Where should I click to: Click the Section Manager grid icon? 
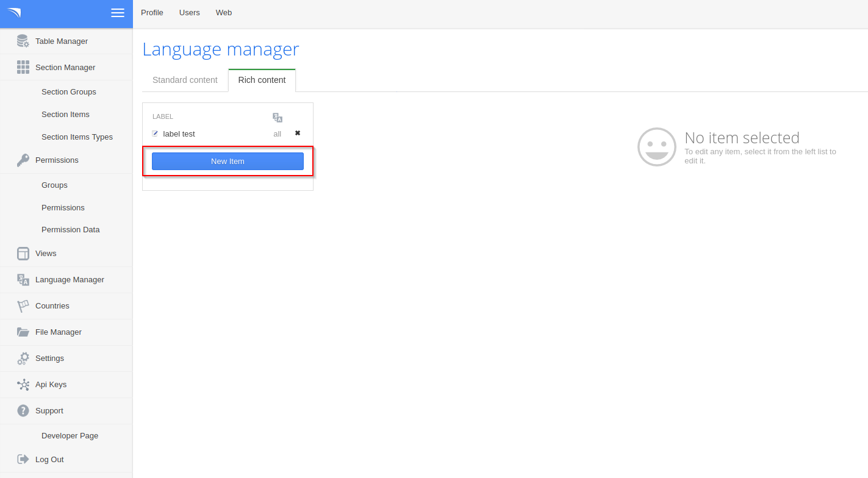click(x=23, y=67)
